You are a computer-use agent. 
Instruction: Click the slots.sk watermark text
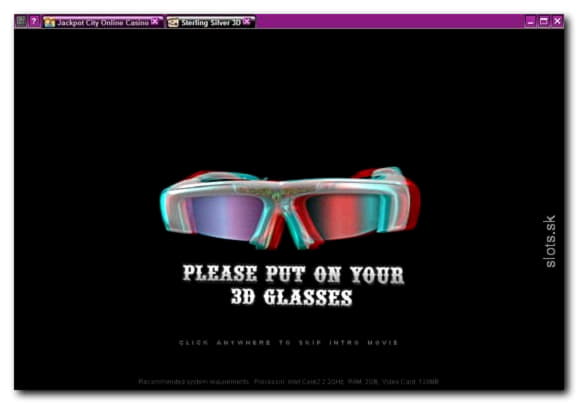click(x=550, y=241)
